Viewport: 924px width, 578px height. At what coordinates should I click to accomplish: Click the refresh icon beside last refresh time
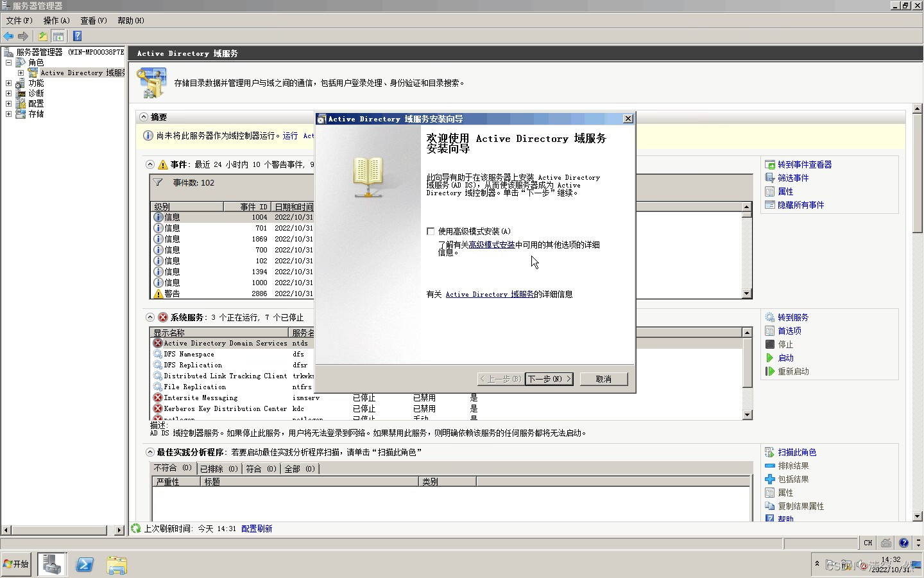coord(135,529)
